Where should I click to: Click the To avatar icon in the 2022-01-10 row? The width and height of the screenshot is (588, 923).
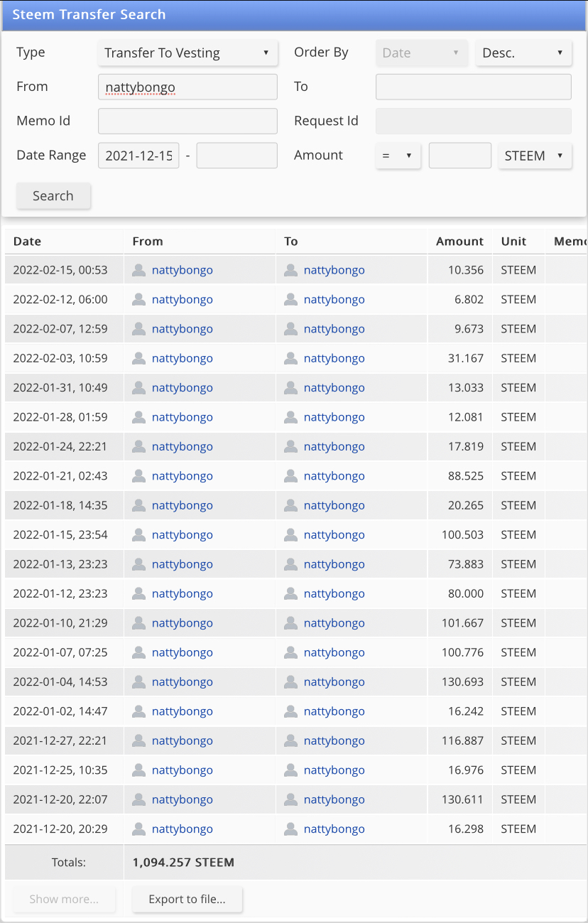pyautogui.click(x=291, y=623)
